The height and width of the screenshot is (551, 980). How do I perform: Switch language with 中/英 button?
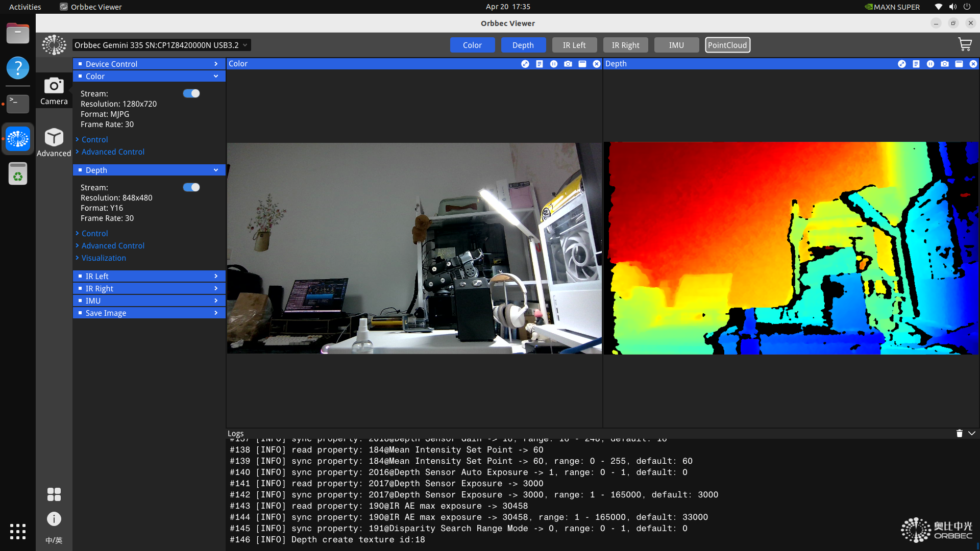coord(54,540)
